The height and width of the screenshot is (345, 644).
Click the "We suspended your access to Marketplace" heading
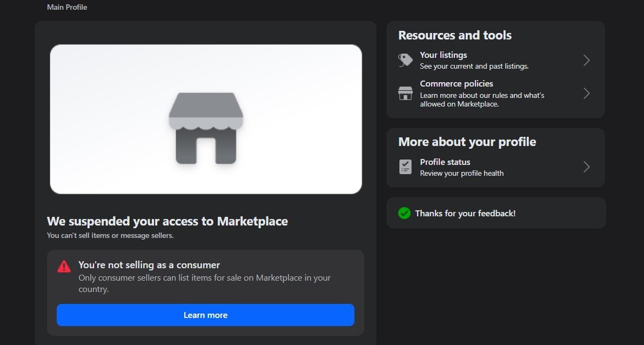(x=167, y=221)
